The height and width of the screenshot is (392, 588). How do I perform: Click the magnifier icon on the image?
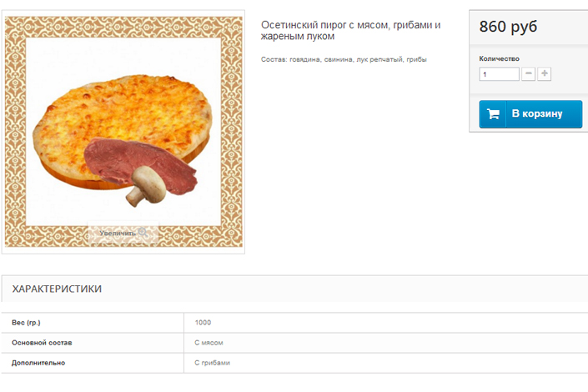[143, 233]
